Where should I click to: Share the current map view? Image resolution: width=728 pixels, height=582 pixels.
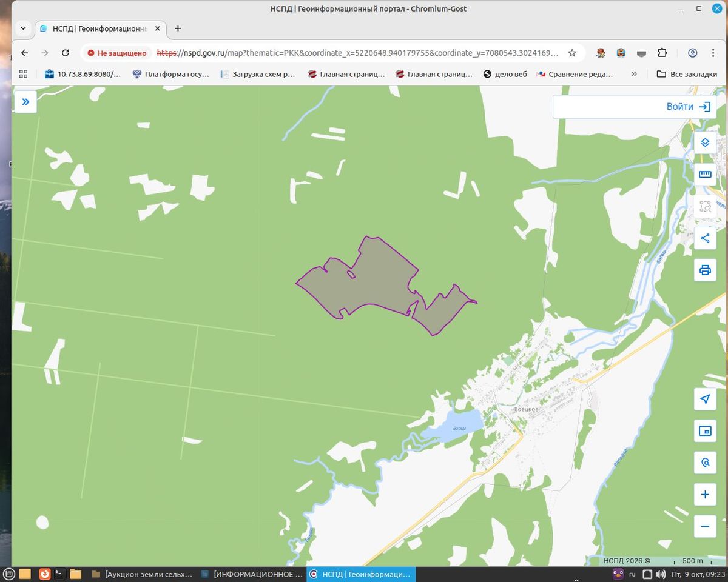click(x=705, y=238)
